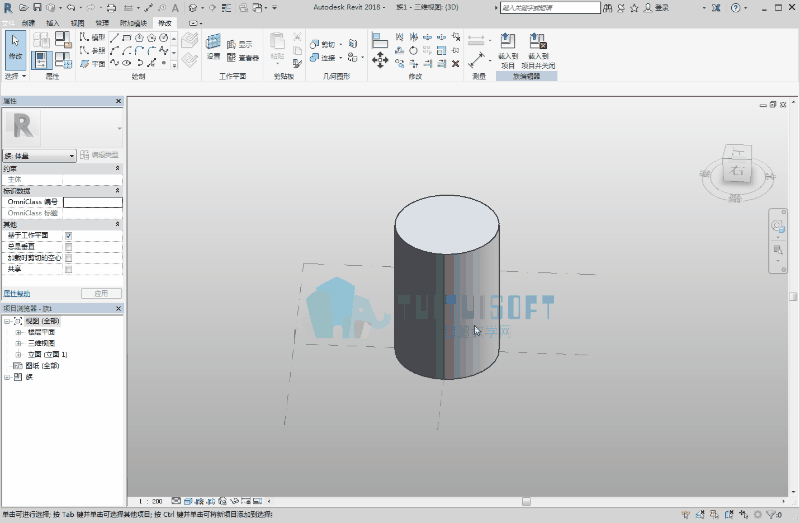Save the family via quick access toolbar
This screenshot has height=523, width=800.
37,8
